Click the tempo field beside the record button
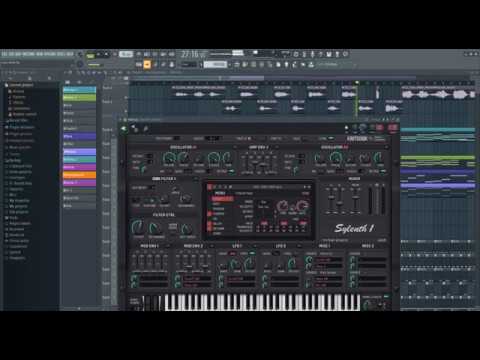This screenshot has height=360, width=480. (126, 54)
